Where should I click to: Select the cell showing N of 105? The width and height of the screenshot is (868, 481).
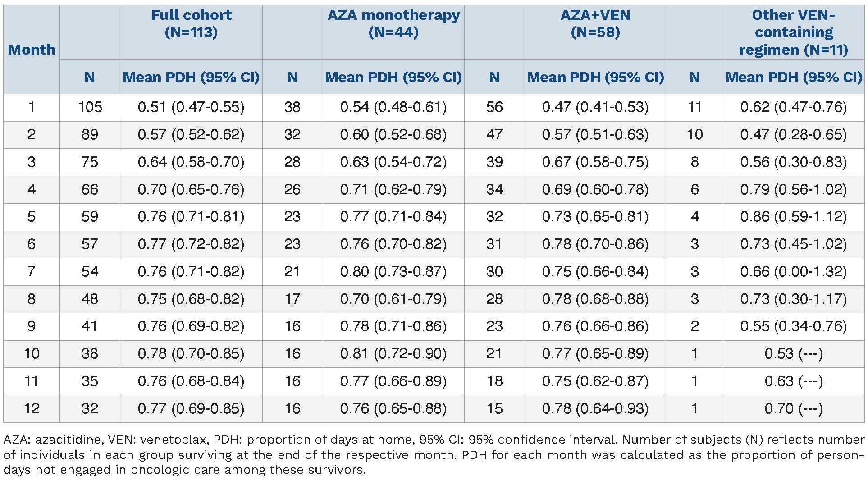click(90, 107)
